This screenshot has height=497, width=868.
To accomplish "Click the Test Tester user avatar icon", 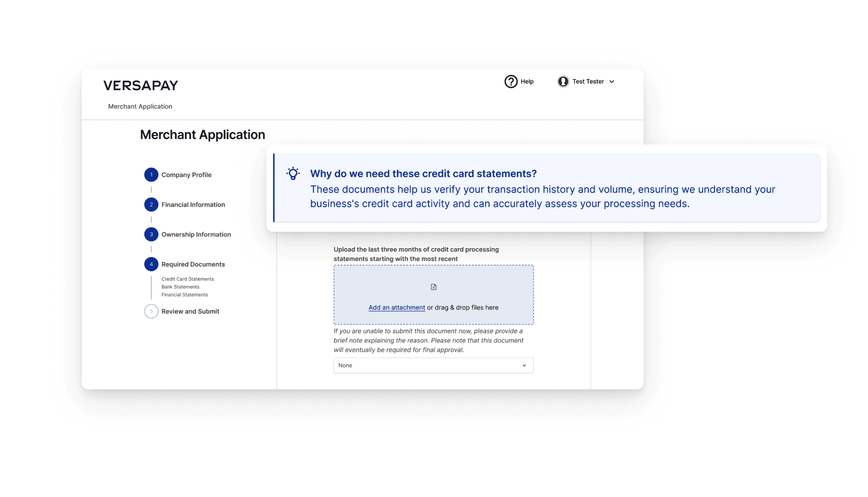I will click(563, 81).
